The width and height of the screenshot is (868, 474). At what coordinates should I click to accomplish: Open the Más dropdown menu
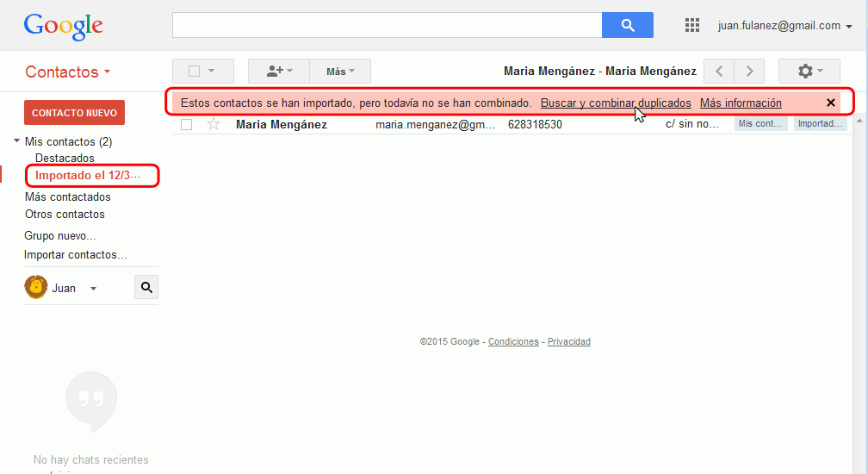pos(340,71)
